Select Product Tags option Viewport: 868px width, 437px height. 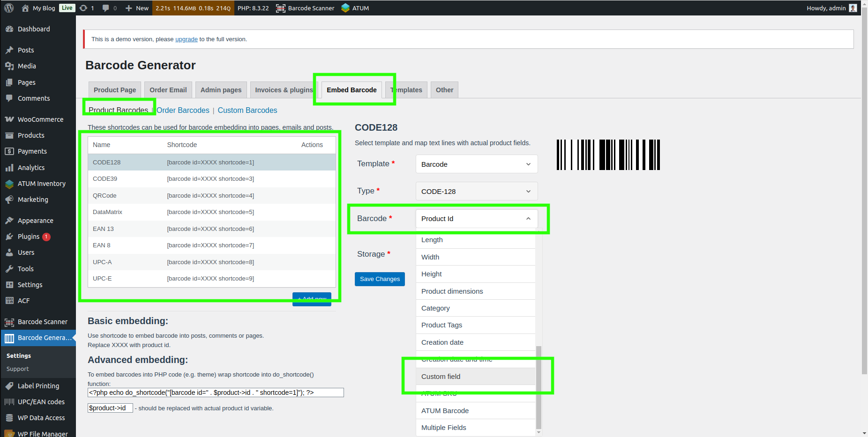click(x=475, y=325)
